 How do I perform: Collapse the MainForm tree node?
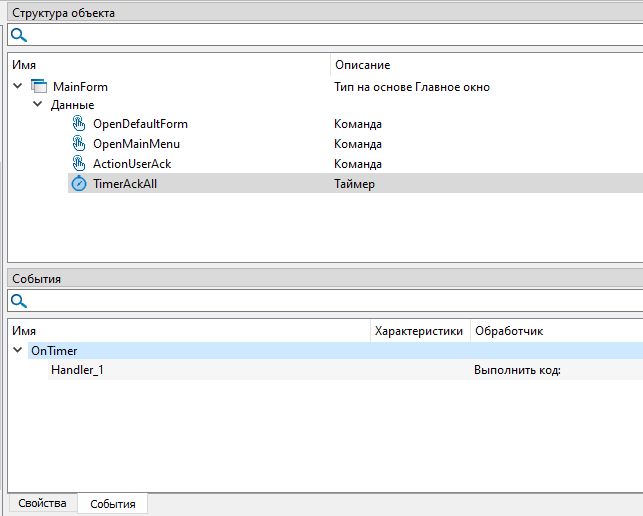[18, 87]
